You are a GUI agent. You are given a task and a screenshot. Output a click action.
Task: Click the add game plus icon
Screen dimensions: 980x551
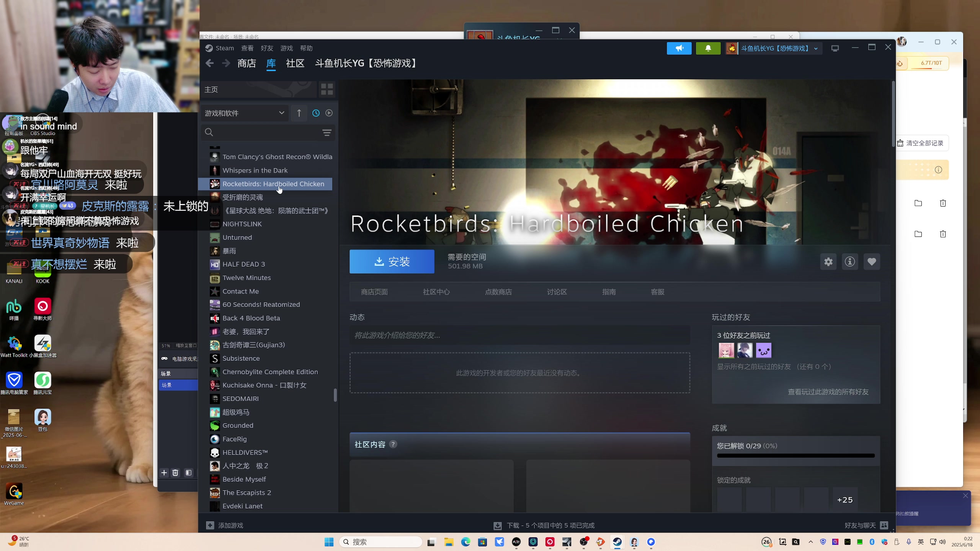[210, 525]
